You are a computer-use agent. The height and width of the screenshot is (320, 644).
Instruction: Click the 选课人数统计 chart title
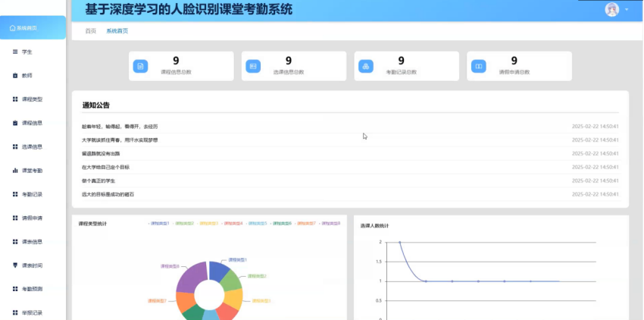click(x=374, y=226)
